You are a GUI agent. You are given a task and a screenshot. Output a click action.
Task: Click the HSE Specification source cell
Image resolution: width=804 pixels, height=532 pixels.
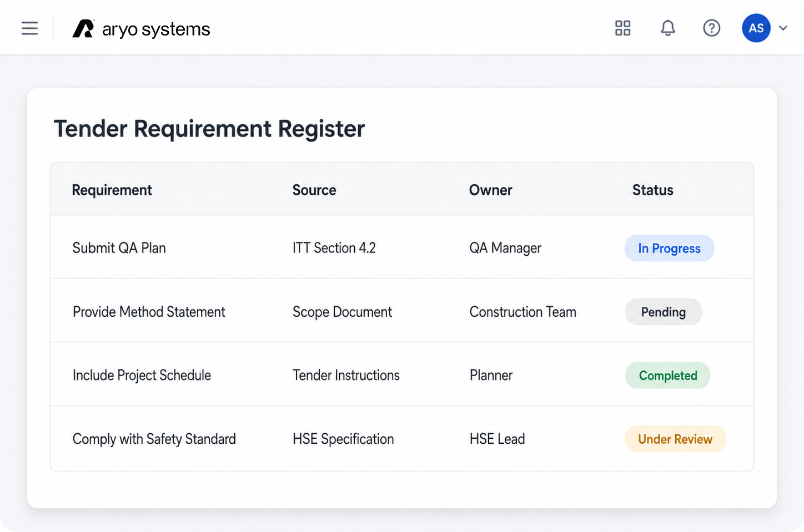tap(343, 439)
